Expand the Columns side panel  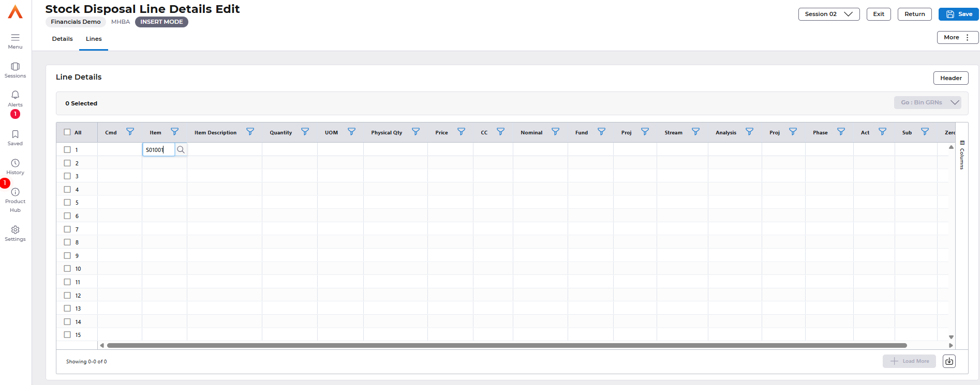(x=962, y=155)
